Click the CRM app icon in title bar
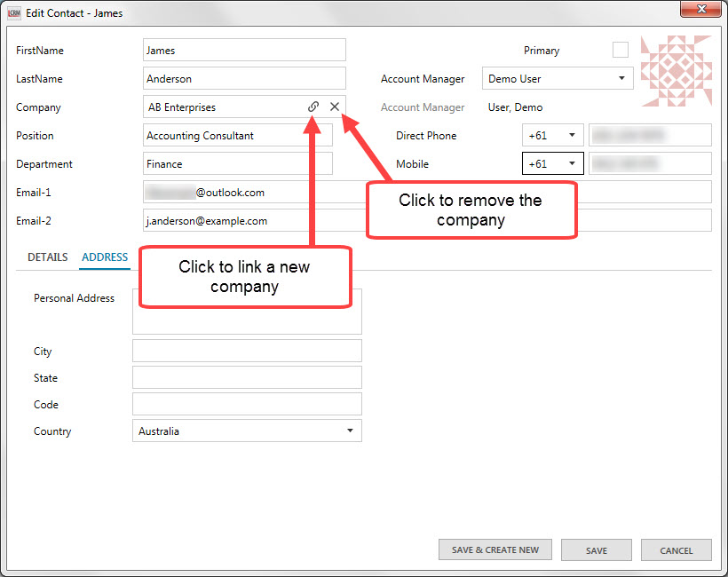 point(14,13)
